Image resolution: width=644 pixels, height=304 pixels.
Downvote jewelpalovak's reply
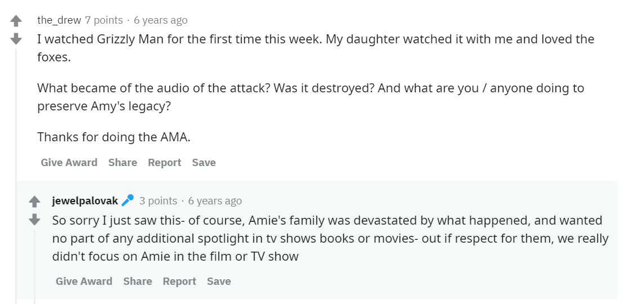tap(34, 219)
